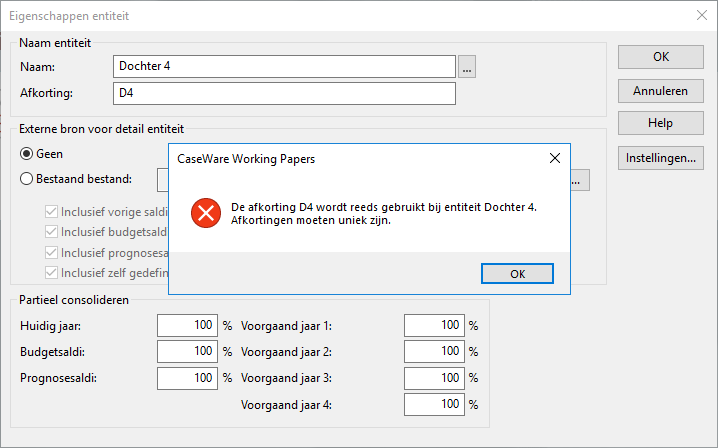Screen dimensions: 718x448
Task: Click the red error icon in the message
Action: coord(206,213)
